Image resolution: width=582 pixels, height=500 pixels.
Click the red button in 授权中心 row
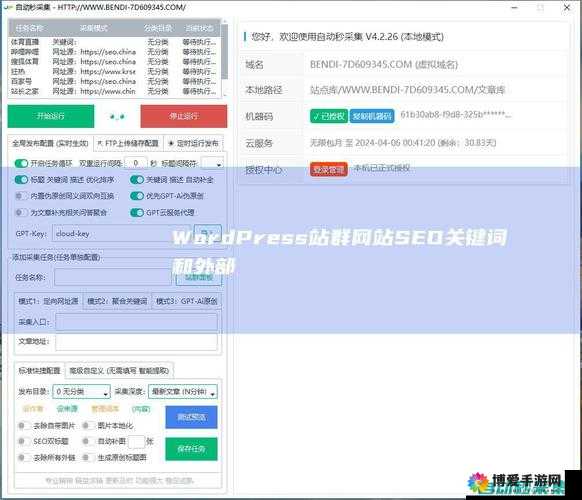pyautogui.click(x=328, y=170)
